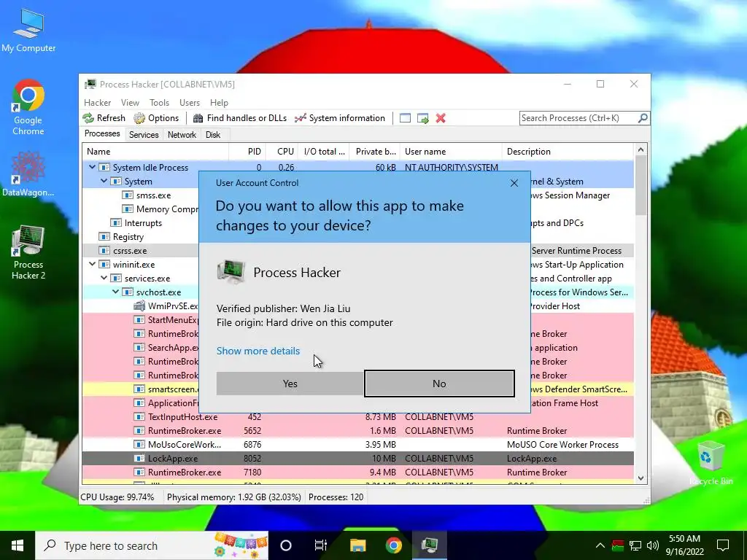Screen dimensions: 747x560
Task: Click the network tray icon
Action: click(x=635, y=545)
